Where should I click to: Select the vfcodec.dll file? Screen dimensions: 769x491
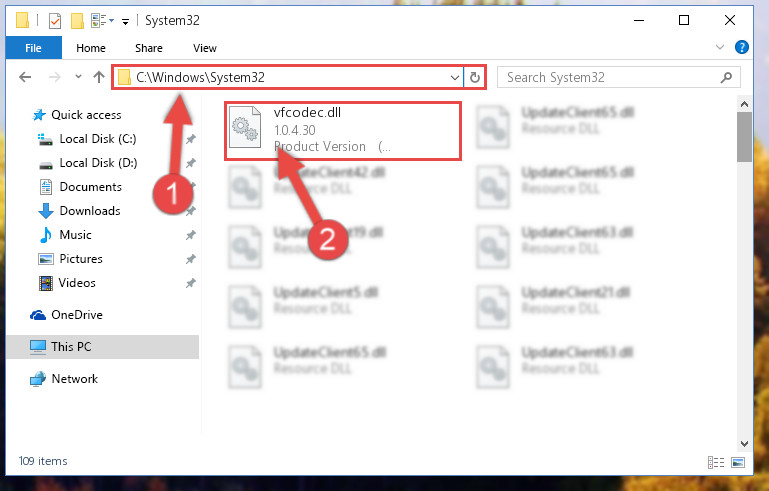click(x=343, y=130)
